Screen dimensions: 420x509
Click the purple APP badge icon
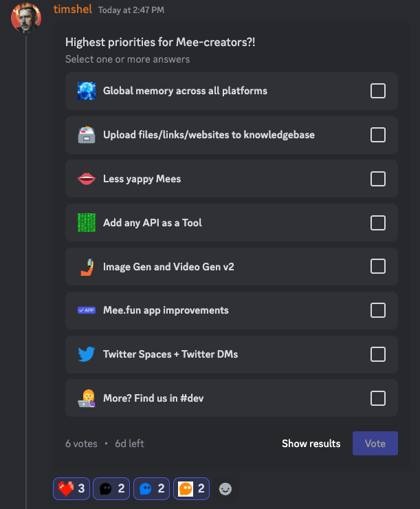pos(87,310)
